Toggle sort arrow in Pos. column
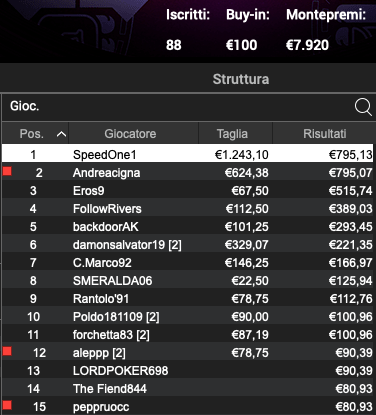376x415 pixels. [x=61, y=134]
